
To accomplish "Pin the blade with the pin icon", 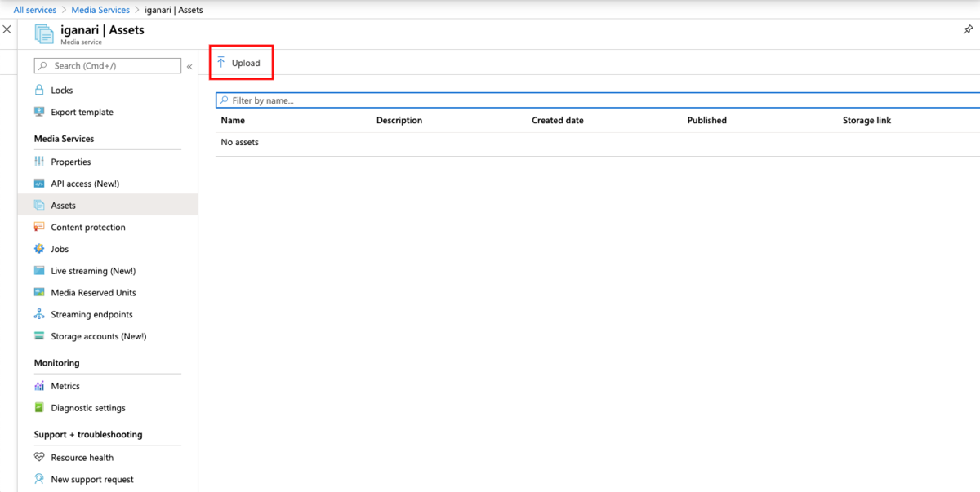I will [969, 30].
